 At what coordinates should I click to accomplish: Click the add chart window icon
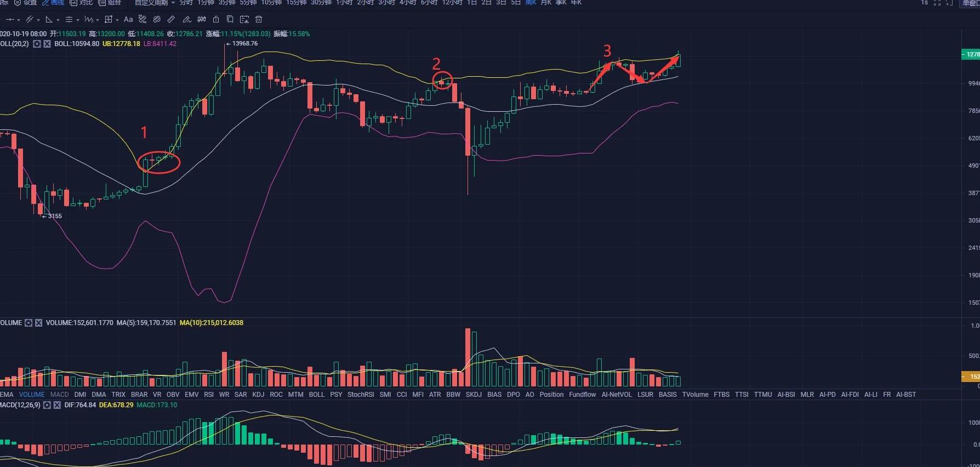click(x=950, y=2)
